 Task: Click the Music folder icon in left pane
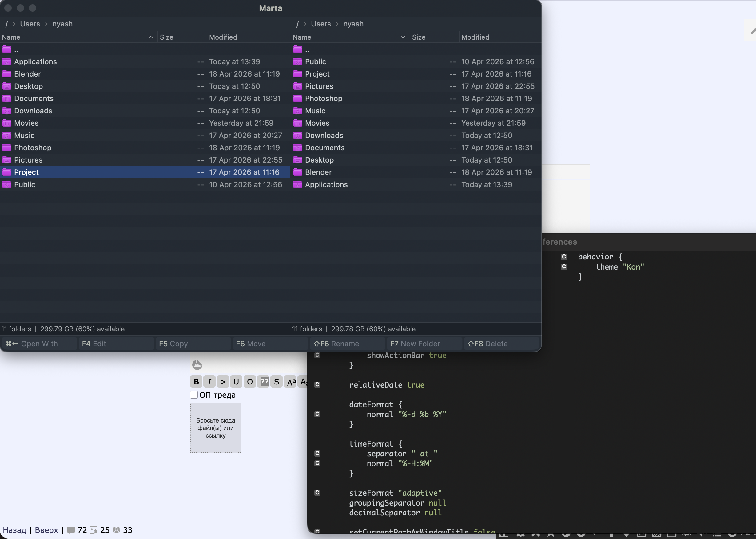(7, 136)
